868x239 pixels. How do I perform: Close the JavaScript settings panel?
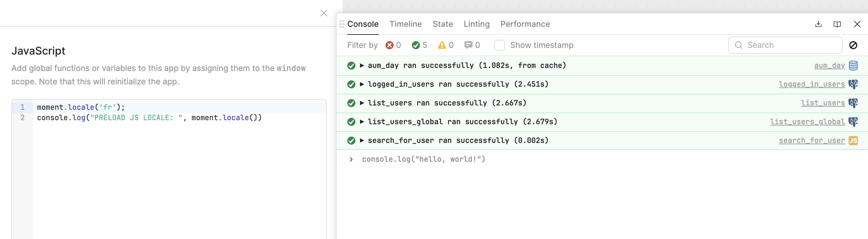[x=324, y=13]
